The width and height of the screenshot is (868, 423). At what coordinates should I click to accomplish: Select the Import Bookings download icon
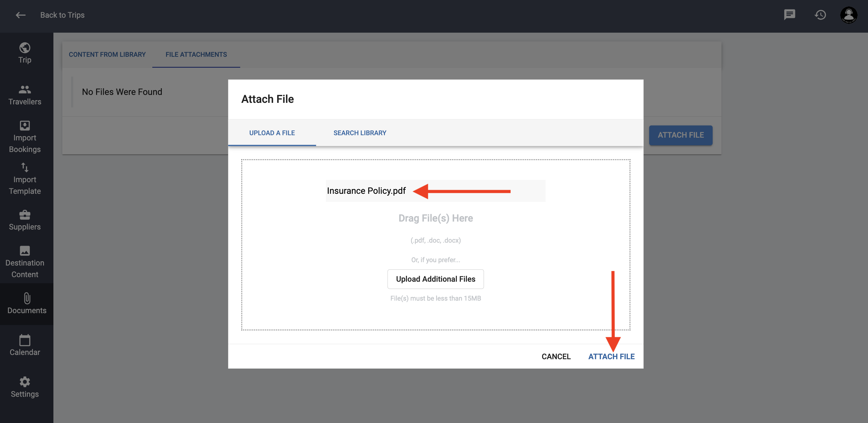click(x=25, y=126)
